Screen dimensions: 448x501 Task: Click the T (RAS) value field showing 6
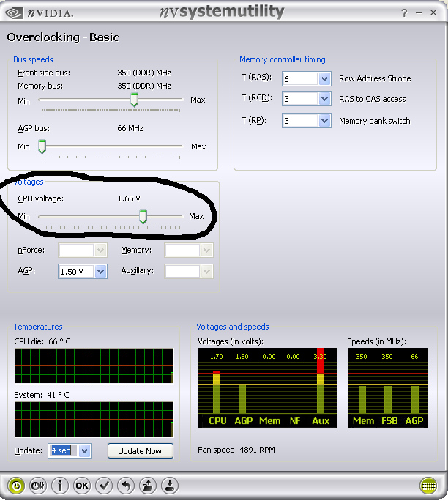300,78
